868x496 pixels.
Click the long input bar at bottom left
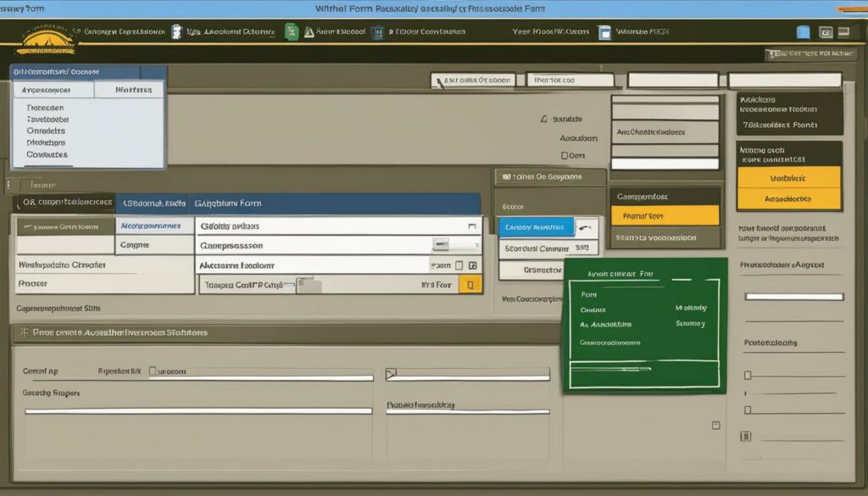point(198,411)
